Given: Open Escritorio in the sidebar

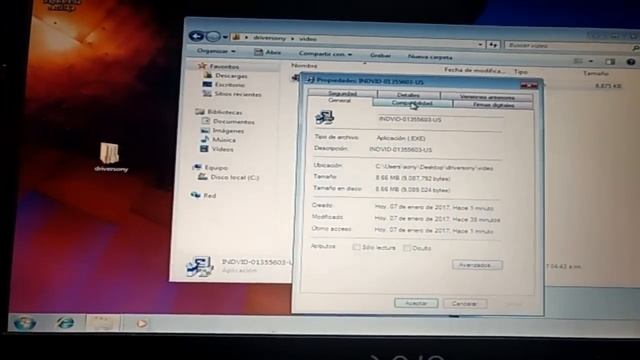Looking at the screenshot, I should 229,85.
